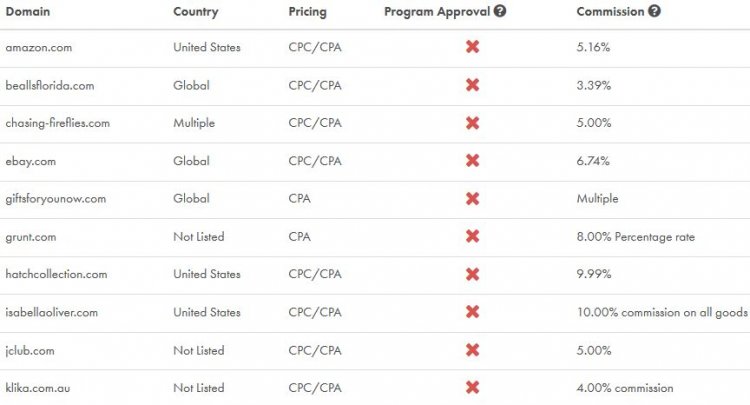Click the red X for giftsforyounow.com
This screenshot has width=750, height=405.
pos(472,199)
